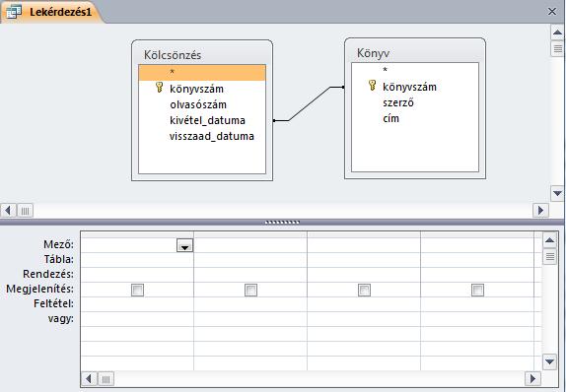Click the key icon in Kölcsönzés table

point(159,88)
